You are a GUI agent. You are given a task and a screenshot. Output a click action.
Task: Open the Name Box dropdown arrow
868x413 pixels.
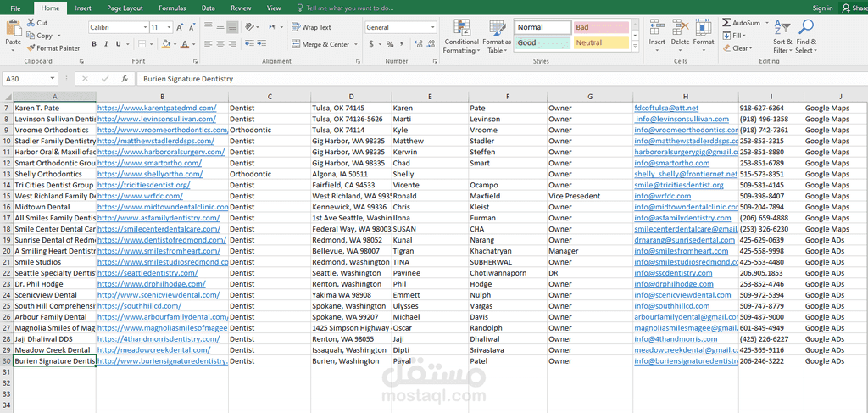(x=53, y=79)
